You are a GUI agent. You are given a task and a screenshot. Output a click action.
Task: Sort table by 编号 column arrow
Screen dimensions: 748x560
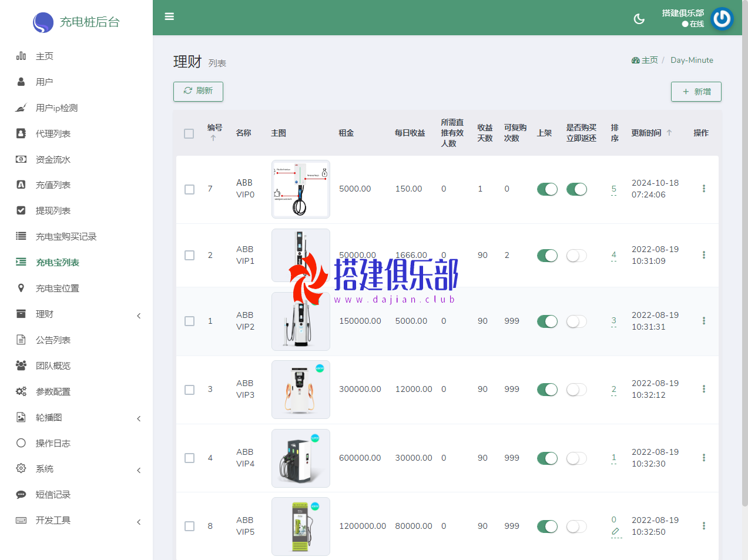[x=213, y=138]
